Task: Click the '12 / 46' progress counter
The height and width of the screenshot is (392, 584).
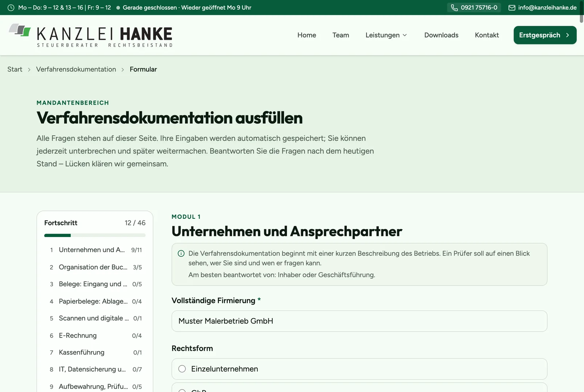Action: pyautogui.click(x=135, y=223)
